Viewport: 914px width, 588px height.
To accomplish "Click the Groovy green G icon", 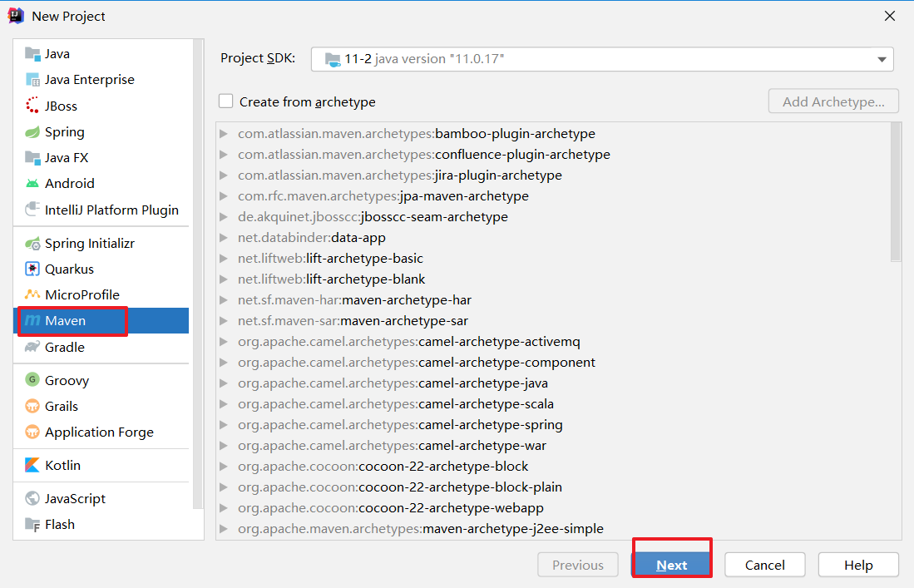I will point(32,379).
